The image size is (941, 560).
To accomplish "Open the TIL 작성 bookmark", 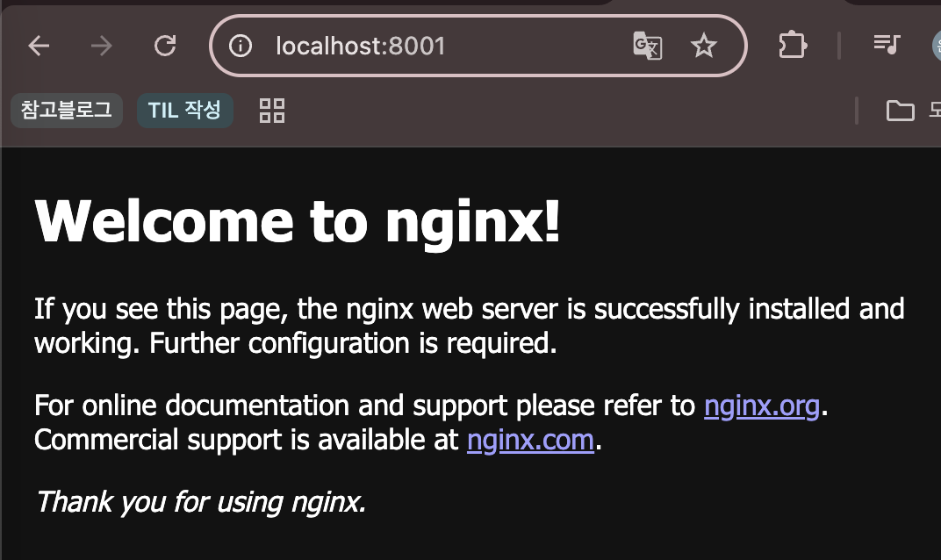I will [185, 111].
